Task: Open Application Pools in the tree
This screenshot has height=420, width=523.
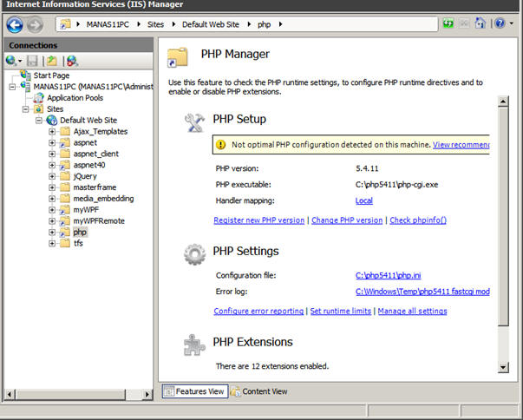Action: coord(75,98)
